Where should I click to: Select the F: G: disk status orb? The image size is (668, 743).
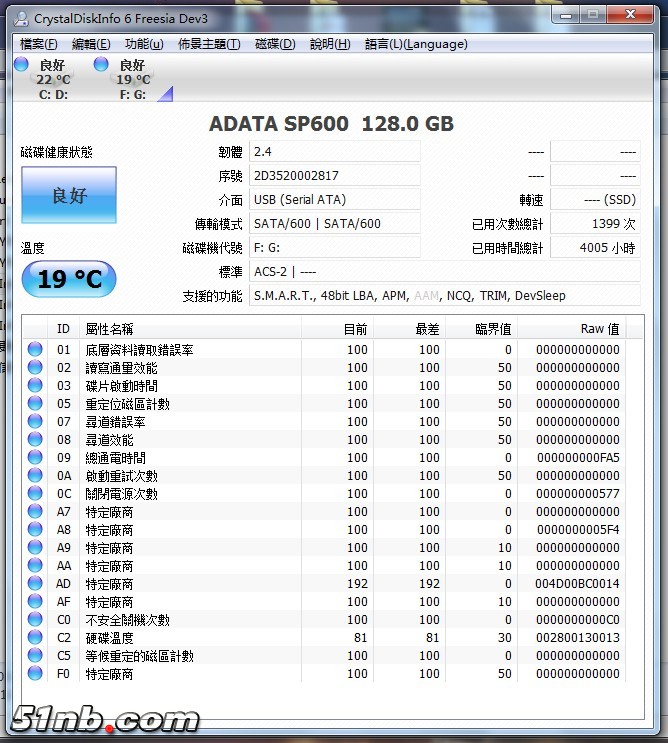click(x=101, y=65)
